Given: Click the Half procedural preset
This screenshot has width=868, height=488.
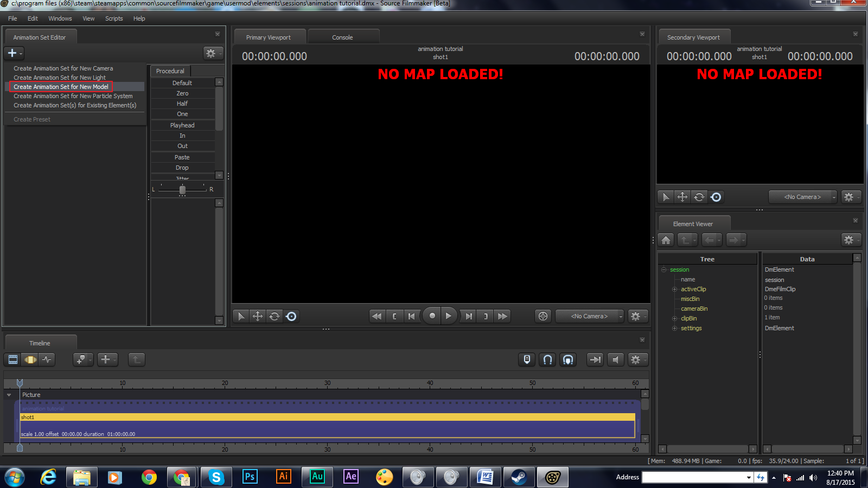Looking at the screenshot, I should [182, 104].
